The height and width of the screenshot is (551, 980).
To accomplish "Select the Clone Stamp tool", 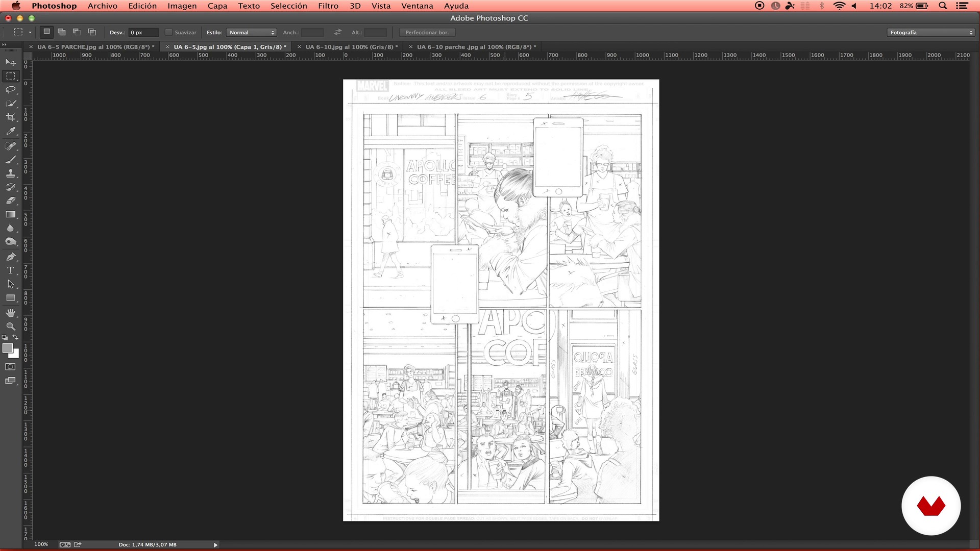I will 10,173.
